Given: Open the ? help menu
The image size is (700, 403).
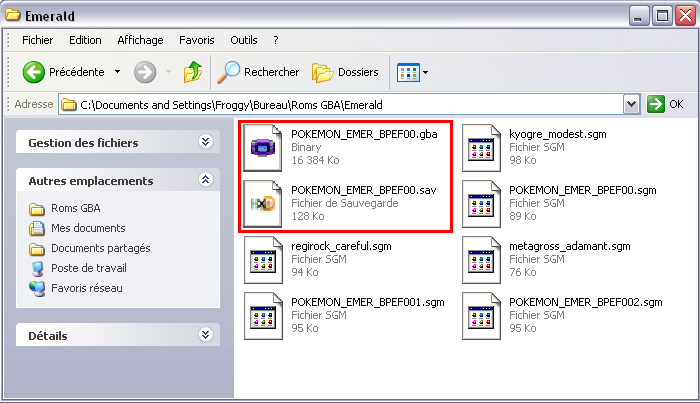Looking at the screenshot, I should pyautogui.click(x=276, y=40).
